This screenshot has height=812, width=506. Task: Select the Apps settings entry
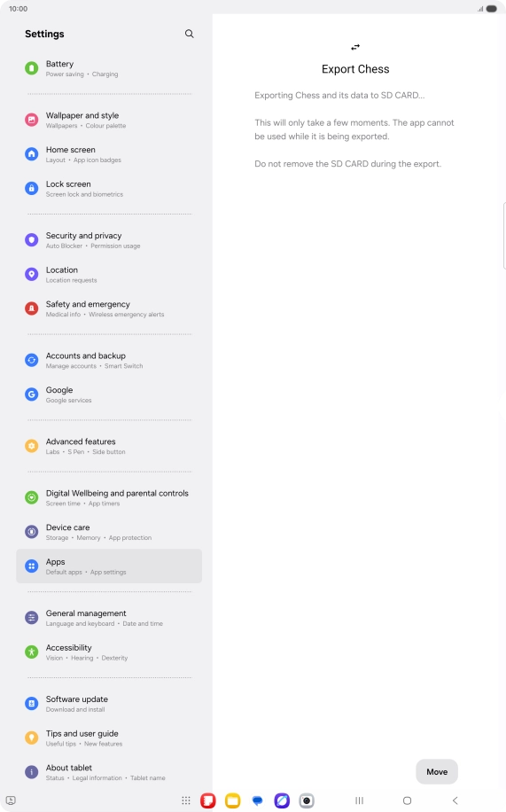[x=109, y=566]
